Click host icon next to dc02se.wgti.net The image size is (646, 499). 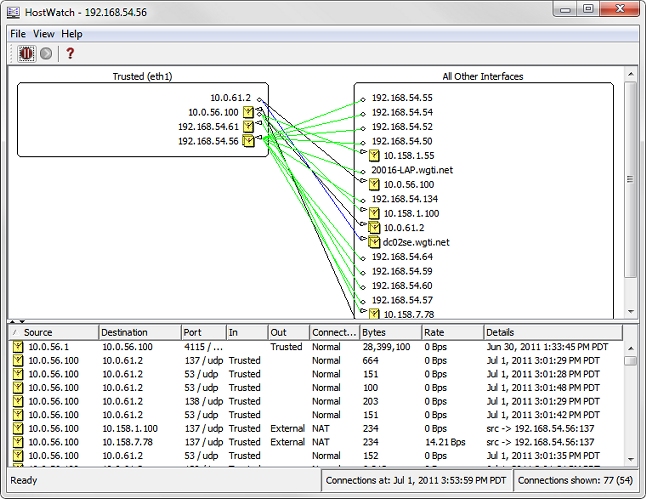[x=374, y=242]
